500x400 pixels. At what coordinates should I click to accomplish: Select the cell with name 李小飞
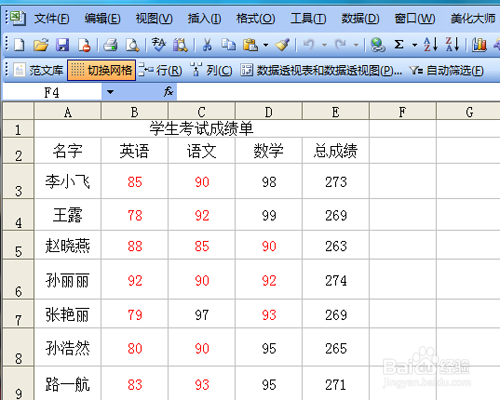68,181
